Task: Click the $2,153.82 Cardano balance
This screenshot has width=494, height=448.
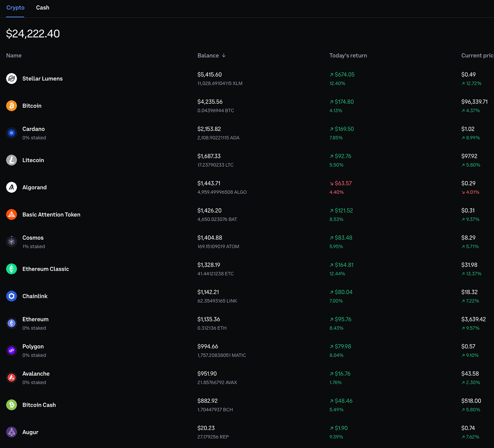Action: (x=209, y=129)
